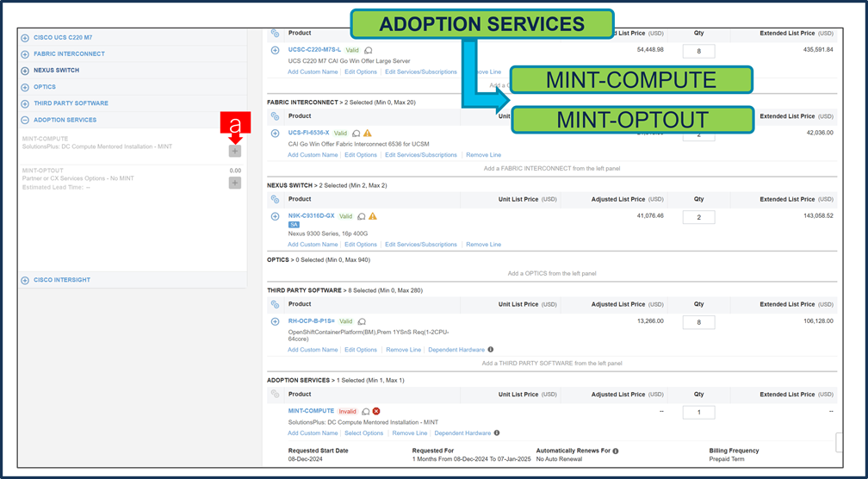Click Add Custom Name for N9K-C9316D-GX
Image resolution: width=868 pixels, height=479 pixels.
(313, 244)
